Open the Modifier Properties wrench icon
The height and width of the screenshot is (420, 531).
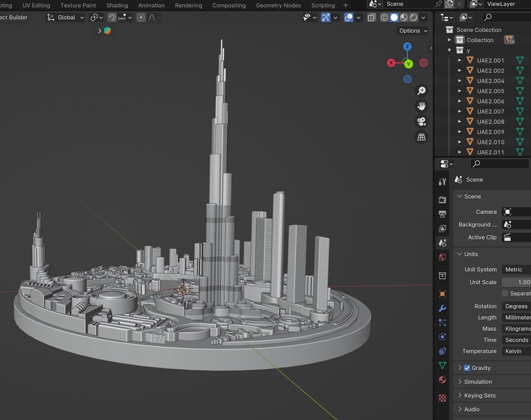[x=442, y=308]
